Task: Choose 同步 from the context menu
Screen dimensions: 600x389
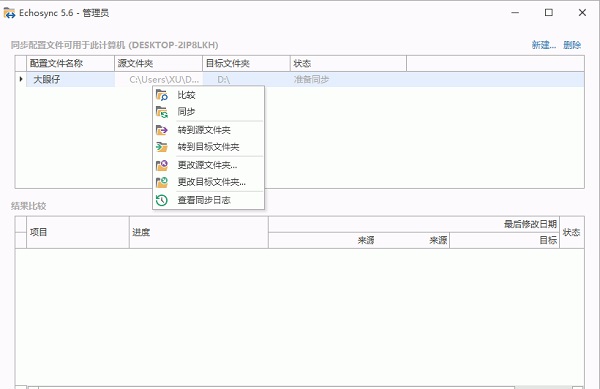Action: pyautogui.click(x=209, y=112)
